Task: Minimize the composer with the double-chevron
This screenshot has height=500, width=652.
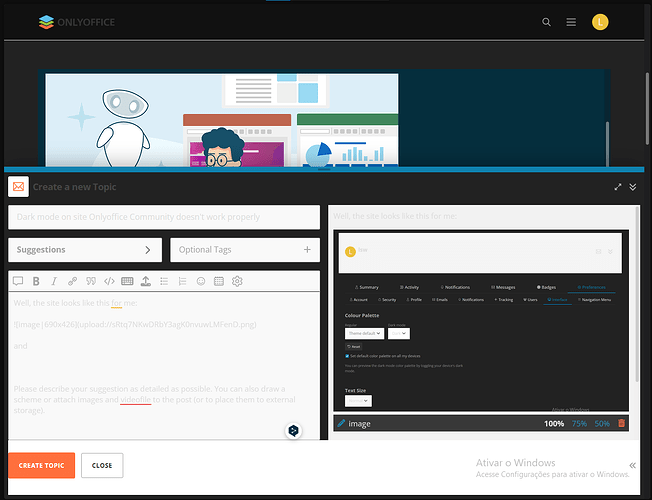Action: [632, 187]
